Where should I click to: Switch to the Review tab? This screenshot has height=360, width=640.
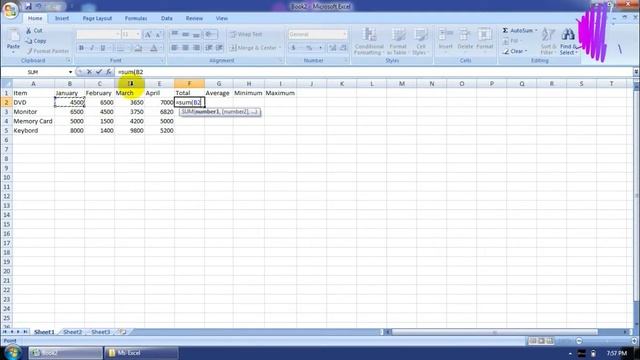click(x=194, y=18)
